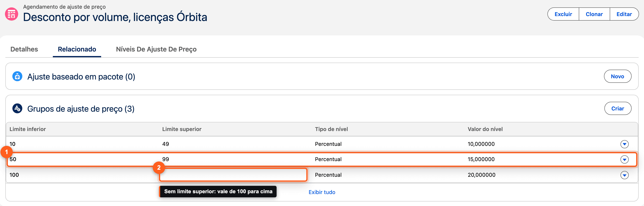Screen dimensions: 644x206
Task: Click Novo in Ajuste baseado em pacote
Action: pos(617,76)
